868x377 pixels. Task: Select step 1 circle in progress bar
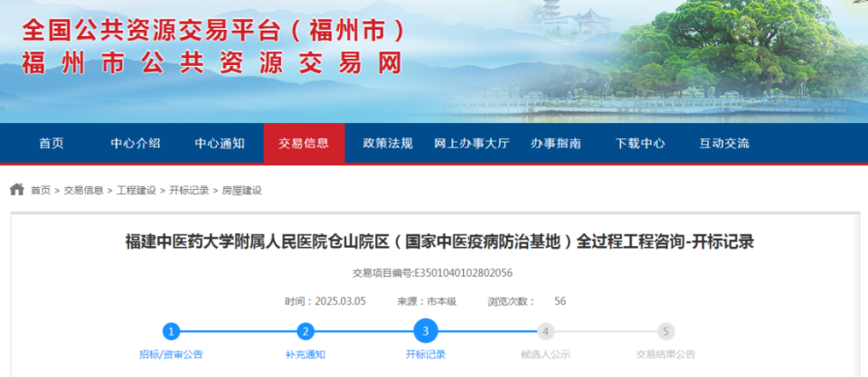[171, 332]
